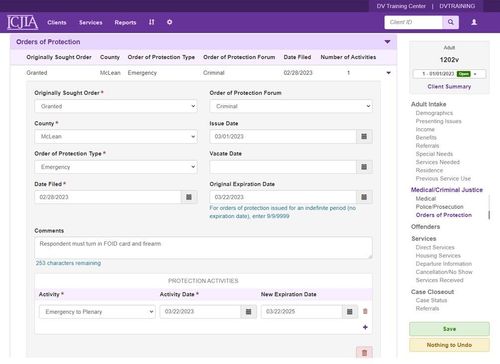Go to Services Needed section

click(x=438, y=162)
